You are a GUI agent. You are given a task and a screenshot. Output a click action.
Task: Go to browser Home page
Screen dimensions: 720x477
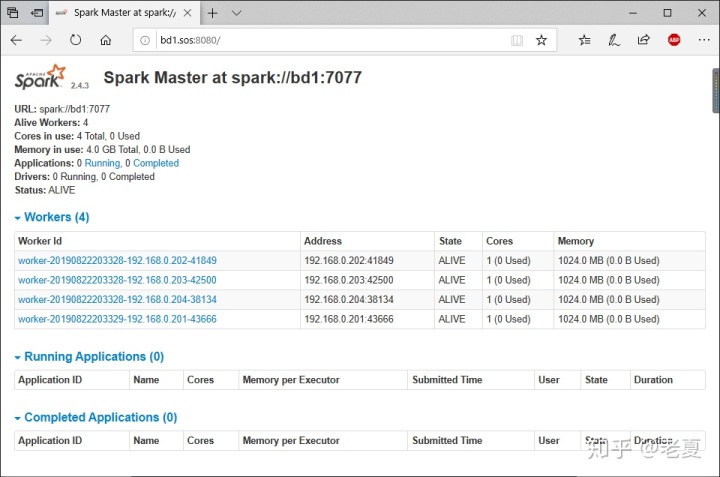click(106, 40)
